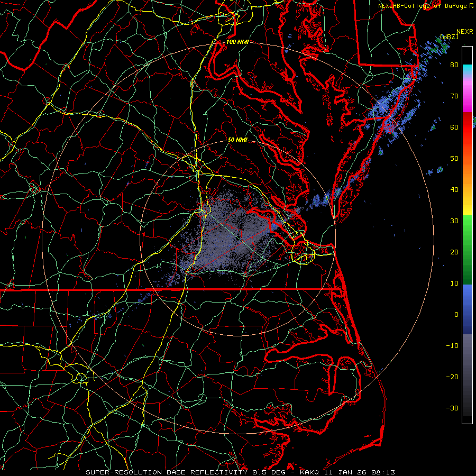Click the 30 value on the color scale
The image size is (476, 476).
pos(454,221)
